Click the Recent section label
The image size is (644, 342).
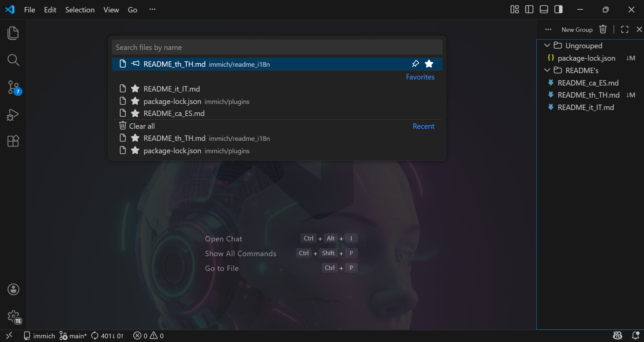coord(423,126)
